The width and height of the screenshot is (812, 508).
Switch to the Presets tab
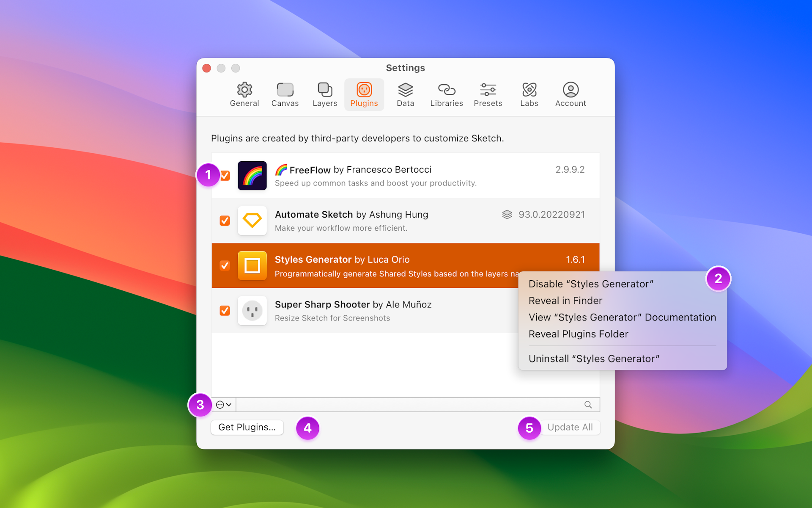click(x=488, y=95)
